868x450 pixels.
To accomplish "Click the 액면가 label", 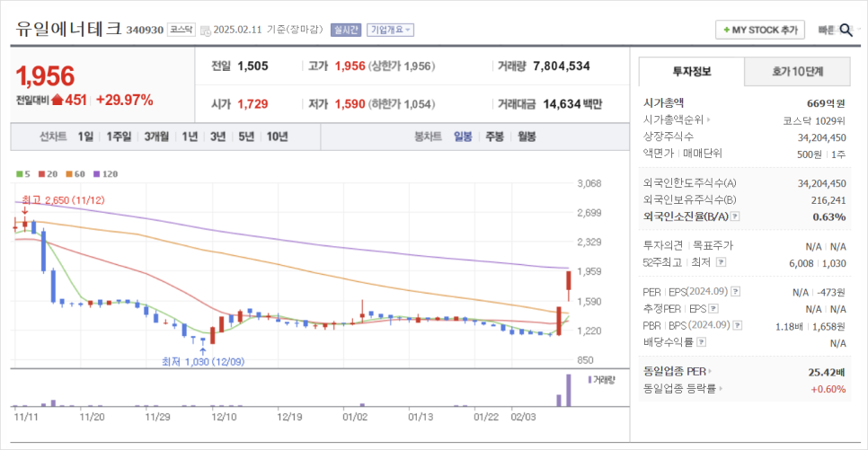I will tap(659, 154).
